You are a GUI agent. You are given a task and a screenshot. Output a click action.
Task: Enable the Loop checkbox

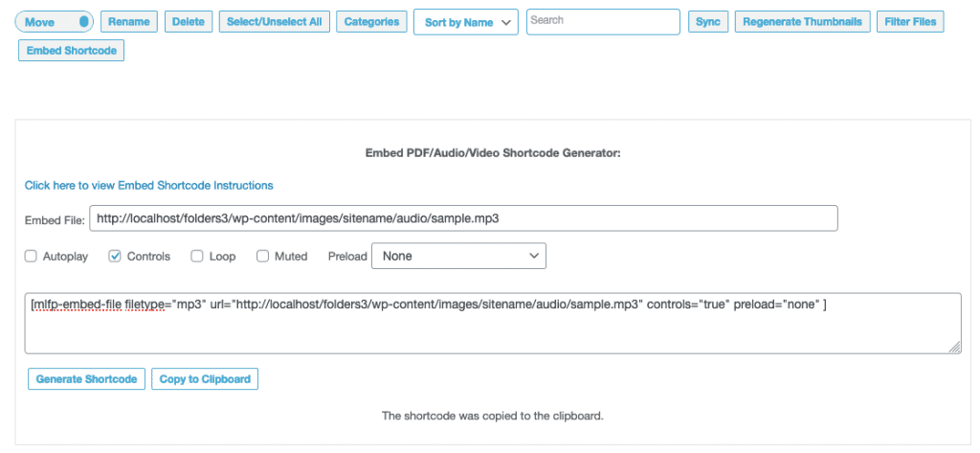click(x=197, y=256)
